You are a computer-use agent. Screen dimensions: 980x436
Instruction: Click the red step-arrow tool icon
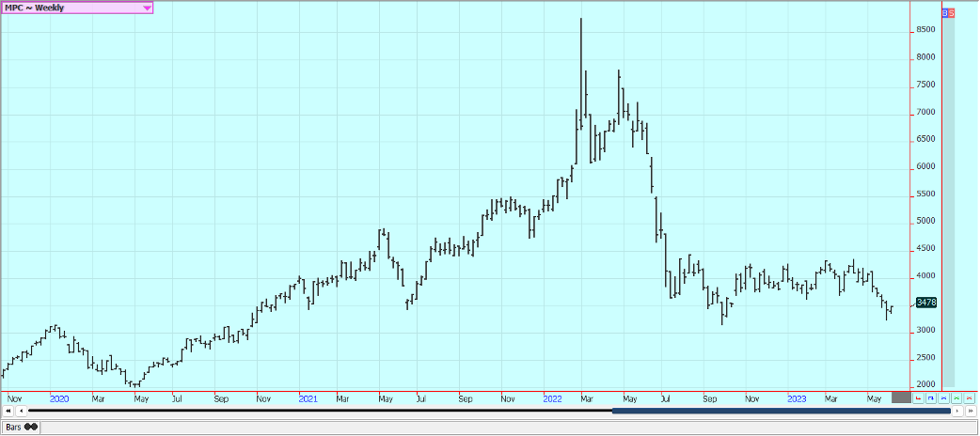[x=918, y=398]
